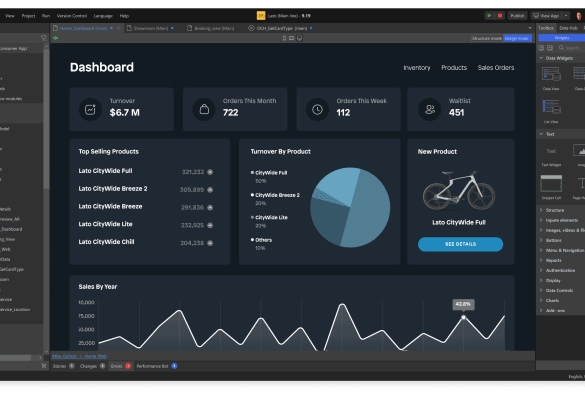Click the expand-all icon in Toolbox
Viewport: 585px width, 393px height.
pyautogui.click(x=541, y=48)
